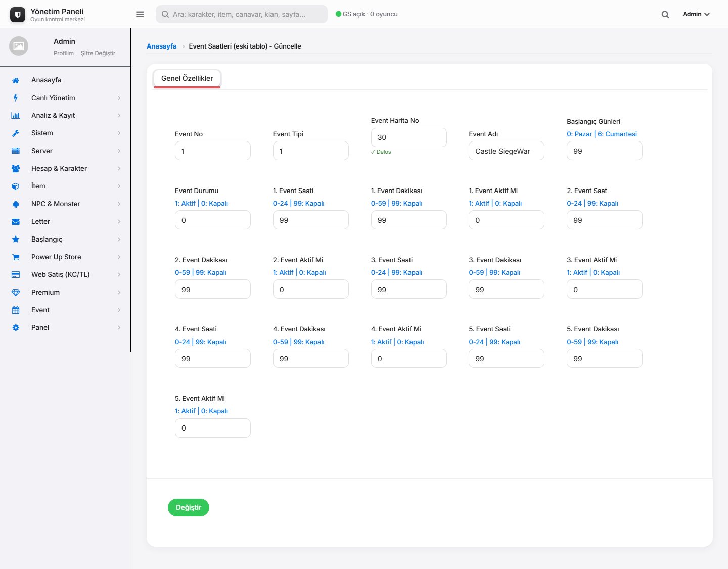Expand the Event menu chevron

[x=119, y=310]
